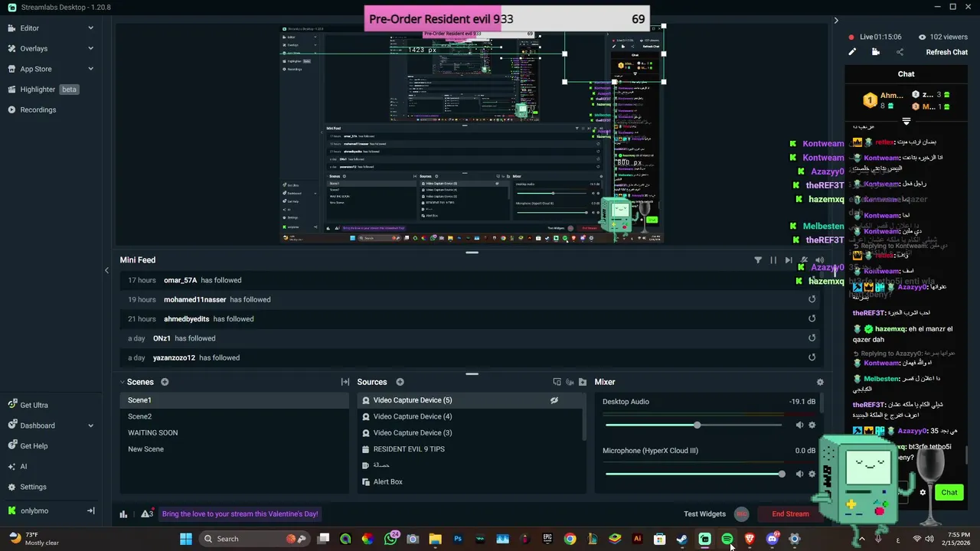Mute Mini Feed event sounds
The height and width of the screenshot is (551, 980).
click(x=819, y=260)
